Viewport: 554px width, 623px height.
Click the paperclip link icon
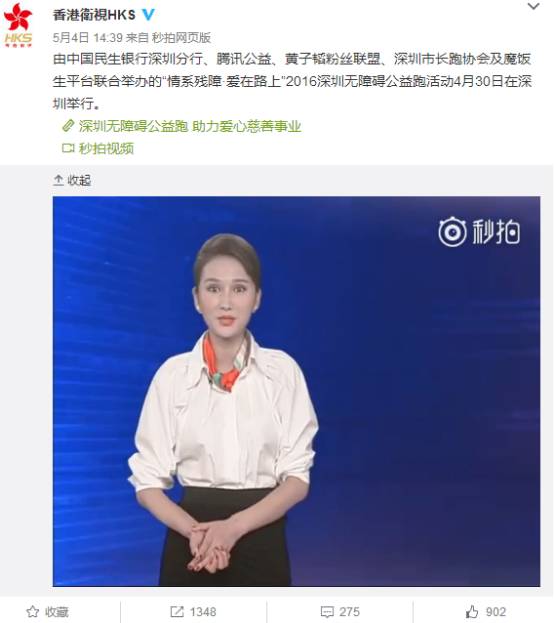pos(68,126)
